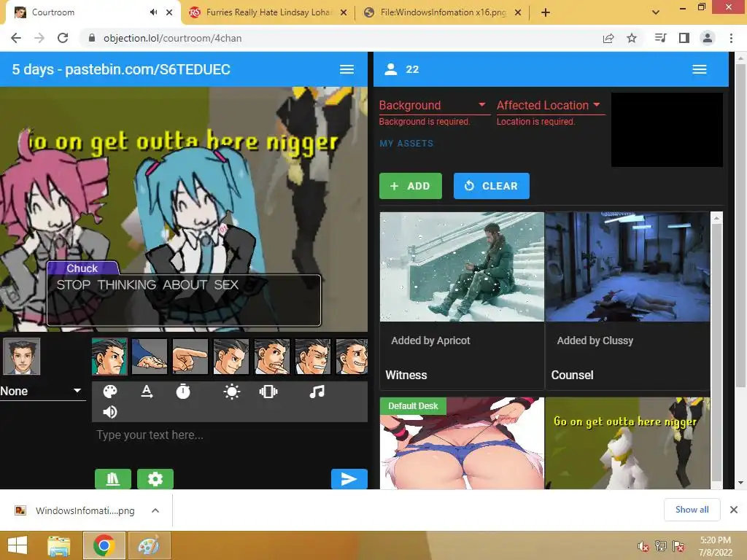Open Chrome side panel
Screen dimensions: 747x560
pos(684,38)
